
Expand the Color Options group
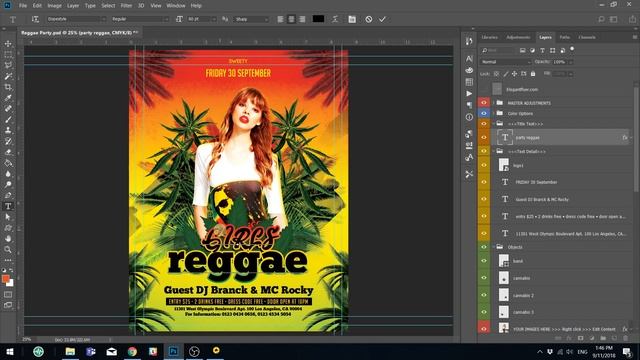(493, 113)
